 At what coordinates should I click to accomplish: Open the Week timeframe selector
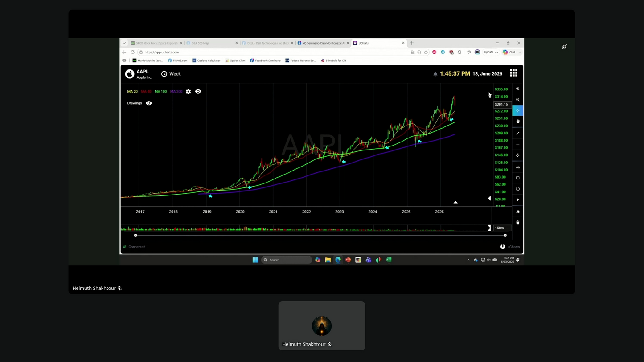pos(171,74)
